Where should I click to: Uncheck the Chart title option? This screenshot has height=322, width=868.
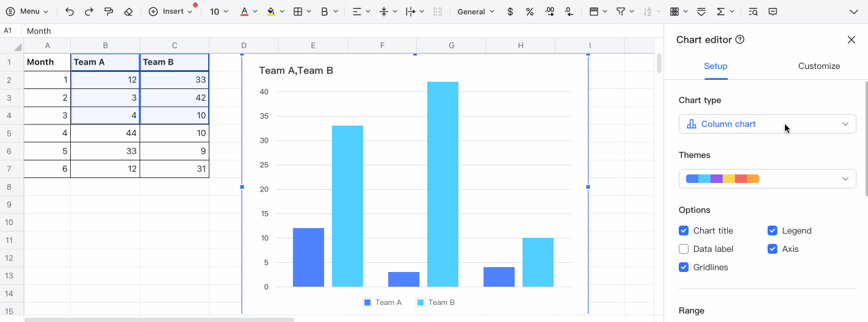(x=684, y=231)
